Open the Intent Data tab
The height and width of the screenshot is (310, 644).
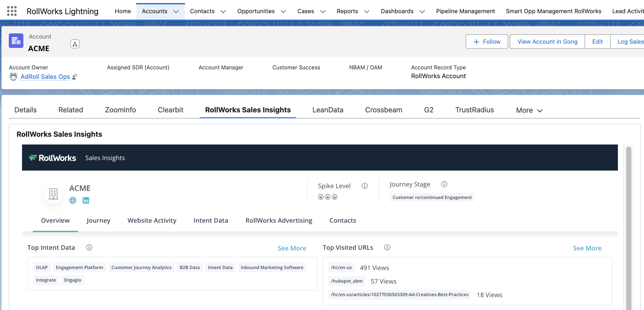pos(210,220)
